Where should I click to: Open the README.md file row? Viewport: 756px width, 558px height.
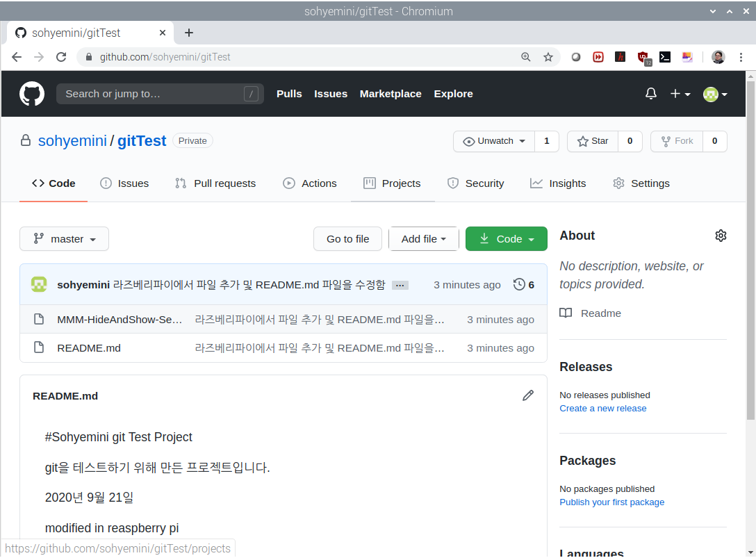coord(283,347)
